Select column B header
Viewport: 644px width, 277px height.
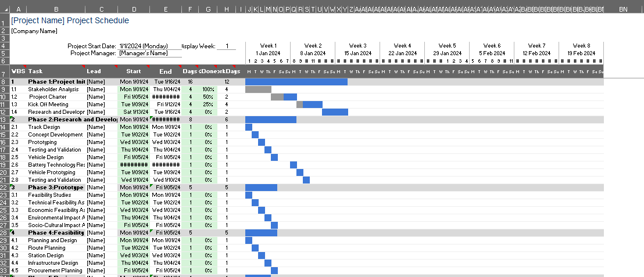tap(56, 9)
